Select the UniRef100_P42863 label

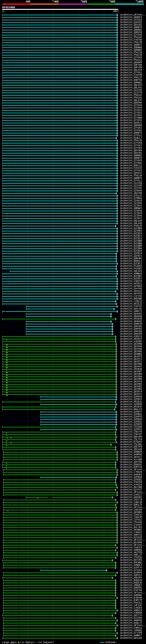pos(131,266)
